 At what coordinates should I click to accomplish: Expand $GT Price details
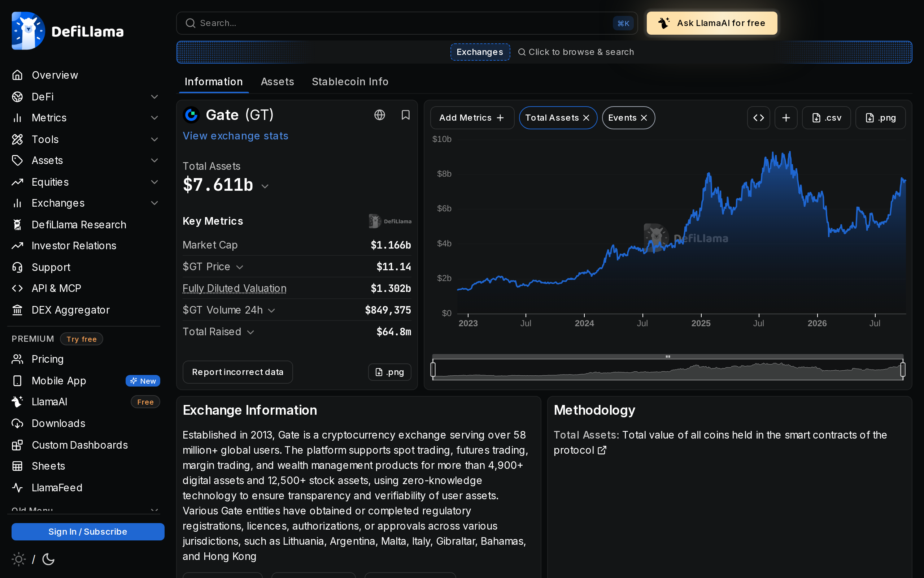tap(240, 267)
